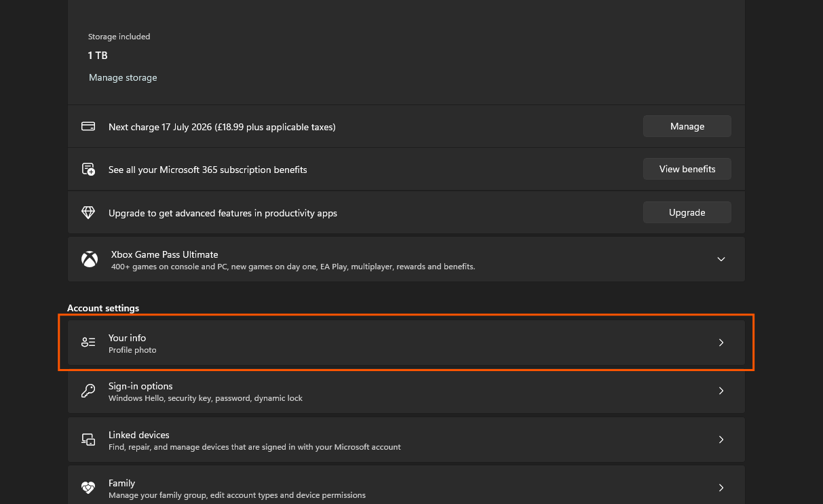823x504 pixels.
Task: Click the Linked devices chevron arrow
Action: [721, 440]
